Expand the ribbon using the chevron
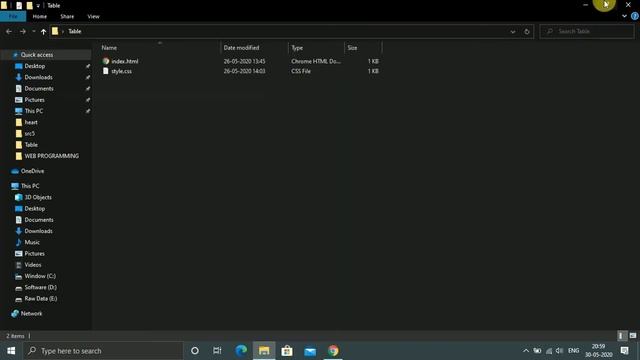 [624, 16]
